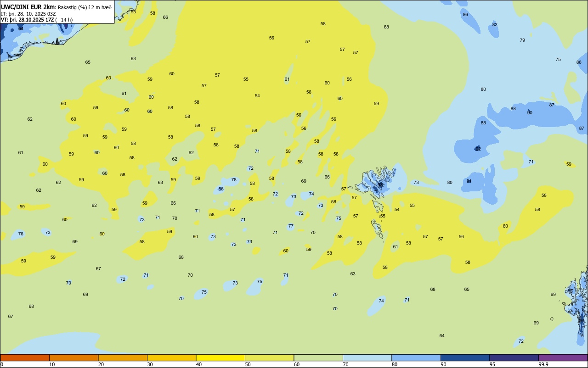Pick the light blue 70–80 legend swatch
Screen dimensions: 588x368
click(x=367, y=357)
